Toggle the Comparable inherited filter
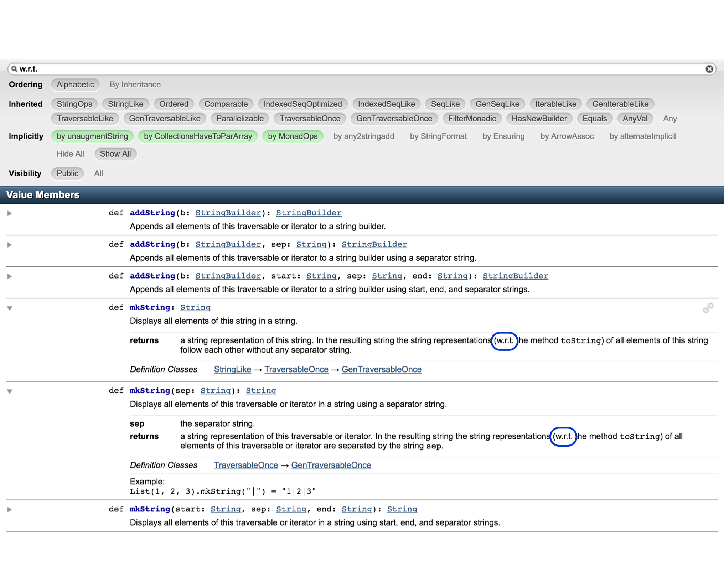 pyautogui.click(x=226, y=104)
